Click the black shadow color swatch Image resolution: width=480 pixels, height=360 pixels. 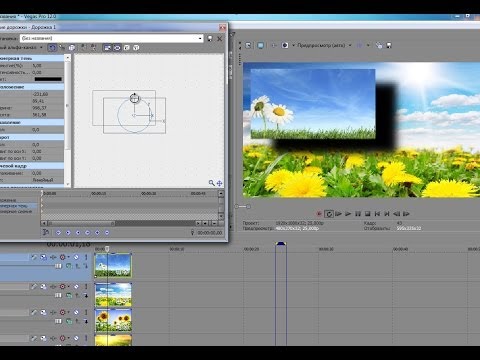coord(48,79)
